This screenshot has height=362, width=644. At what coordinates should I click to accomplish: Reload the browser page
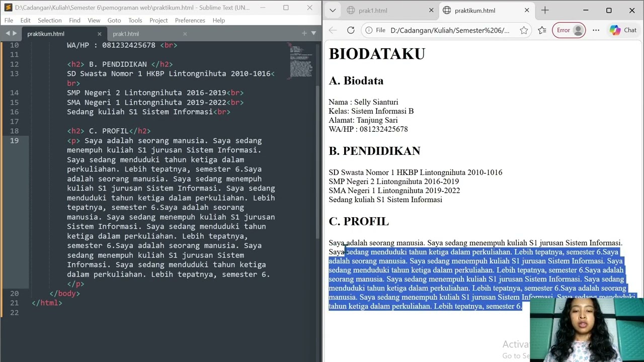[351, 30]
